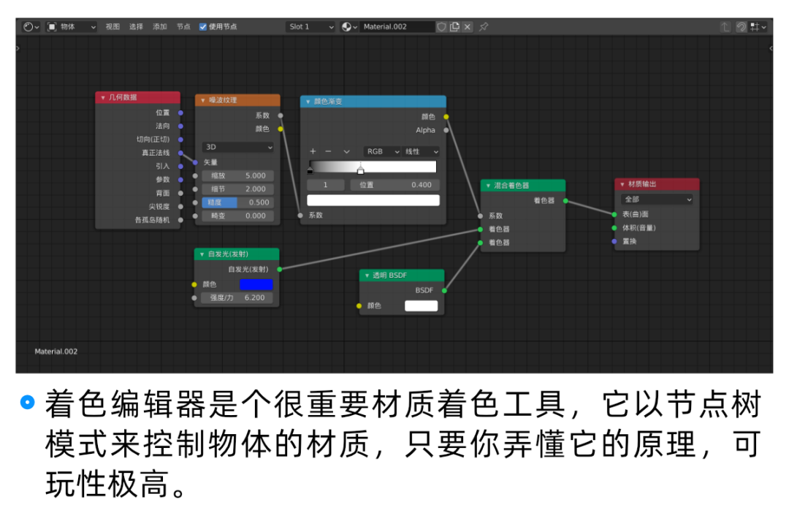Viewport: 789px width, 532px height.
Task: Open the snap node element dropdown
Action: click(758, 27)
